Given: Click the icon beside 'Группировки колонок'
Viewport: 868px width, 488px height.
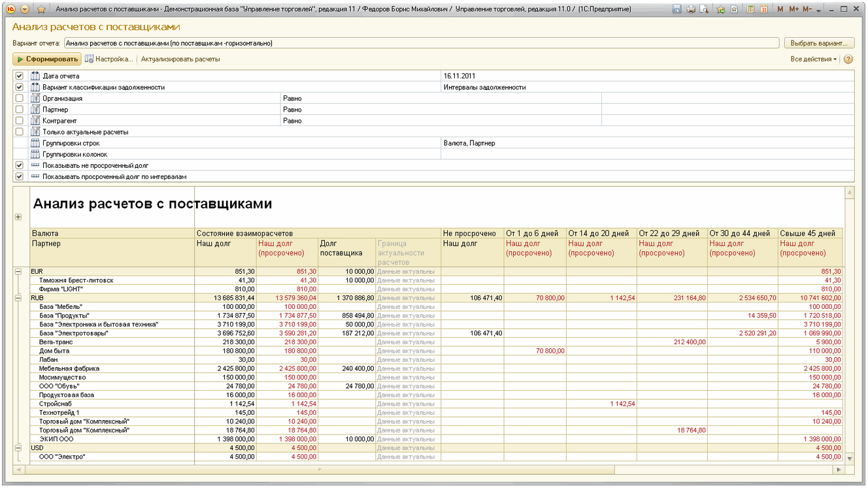Looking at the screenshot, I should pyautogui.click(x=35, y=154).
